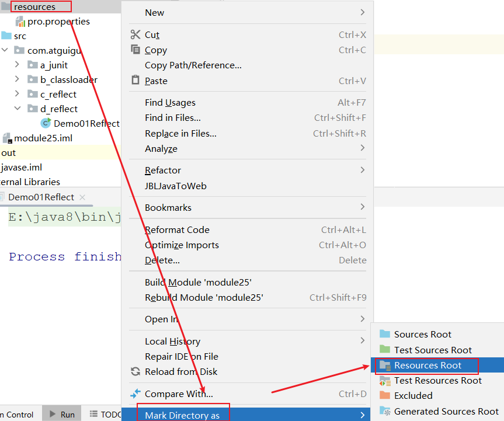Viewport: 504px width, 421px height.
Task: Click the Paste clipboard icon
Action: [135, 81]
